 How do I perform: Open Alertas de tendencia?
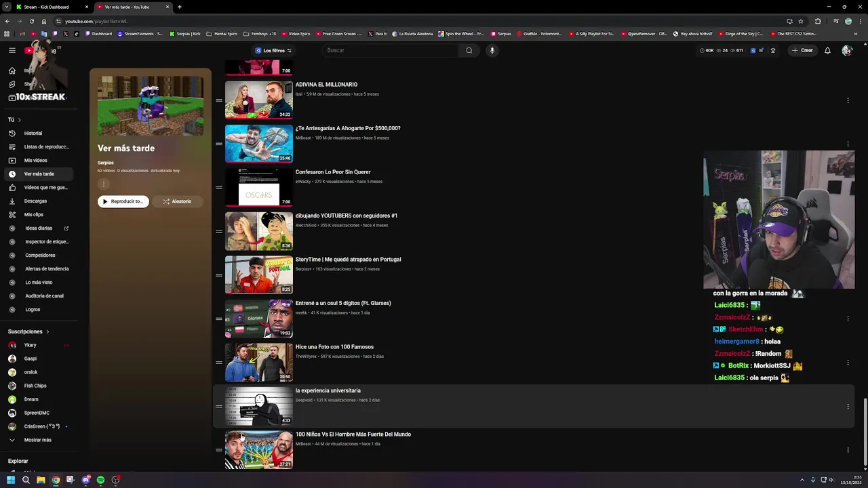pos(39,269)
